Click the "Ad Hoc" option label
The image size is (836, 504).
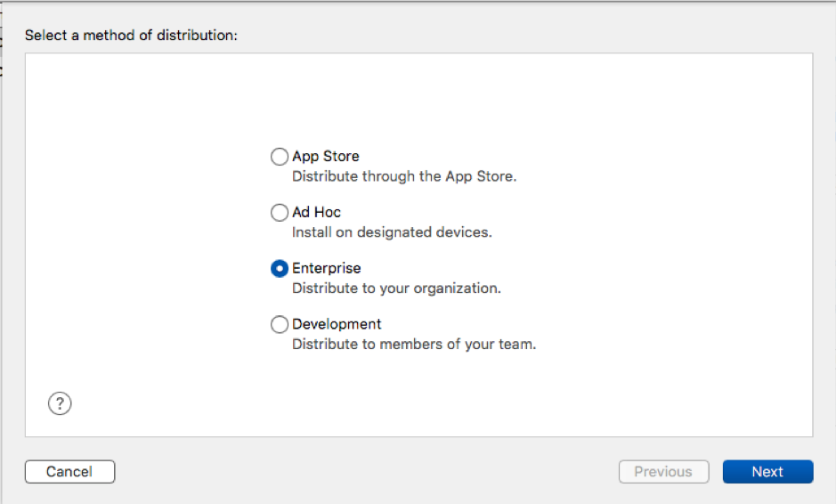coord(317,213)
